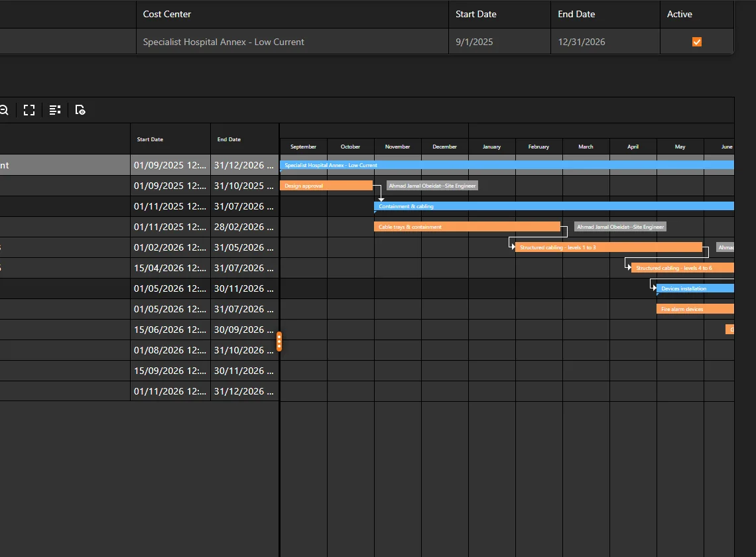Image resolution: width=756 pixels, height=557 pixels.
Task: Select start date cell 15/04/2026
Action: point(170,268)
